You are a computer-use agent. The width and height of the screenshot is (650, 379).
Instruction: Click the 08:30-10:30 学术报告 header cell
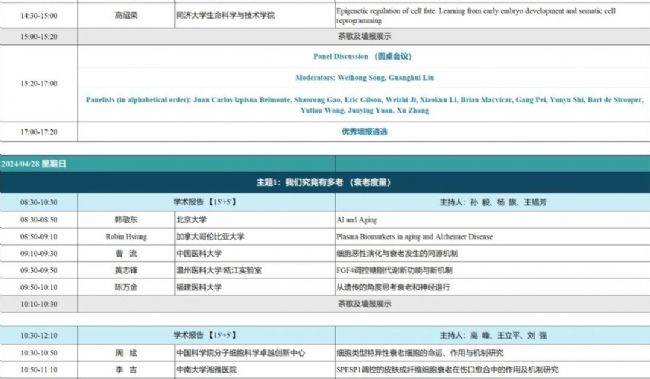point(206,202)
